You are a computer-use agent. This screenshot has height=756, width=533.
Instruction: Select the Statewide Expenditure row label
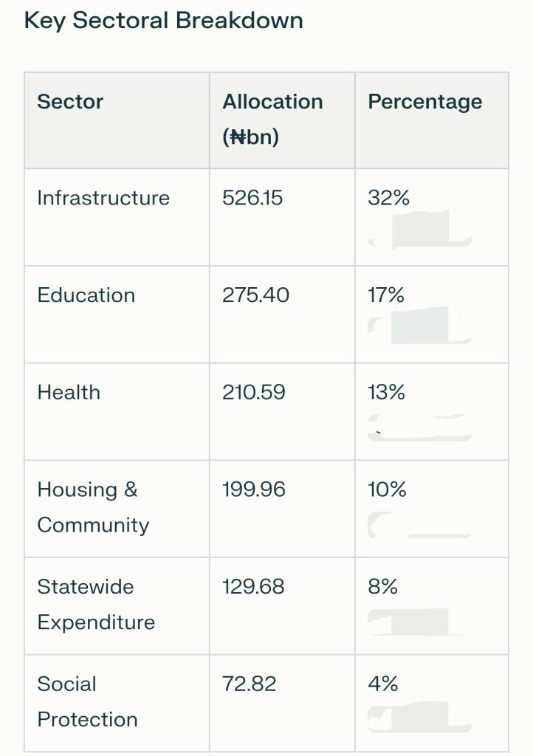(x=96, y=605)
